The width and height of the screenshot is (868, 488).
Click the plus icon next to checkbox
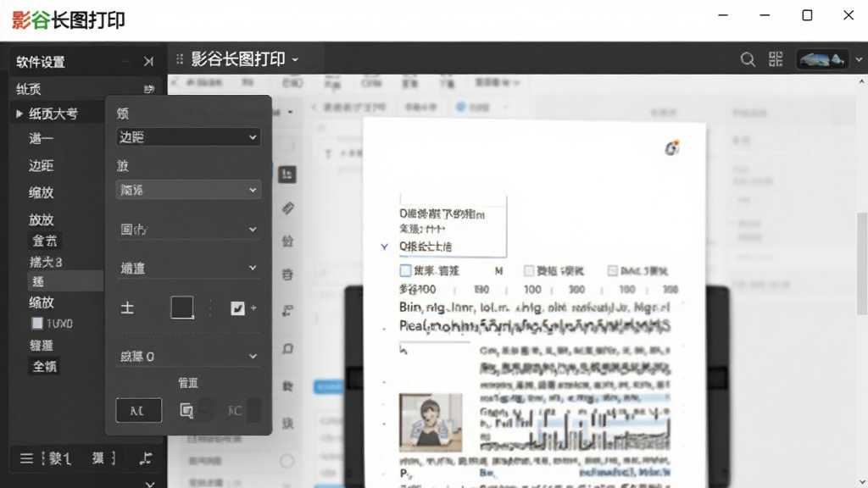253,308
